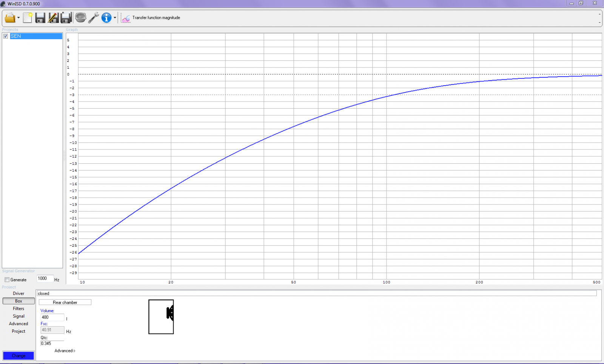Select the SEN project in list

pyautogui.click(x=36, y=36)
